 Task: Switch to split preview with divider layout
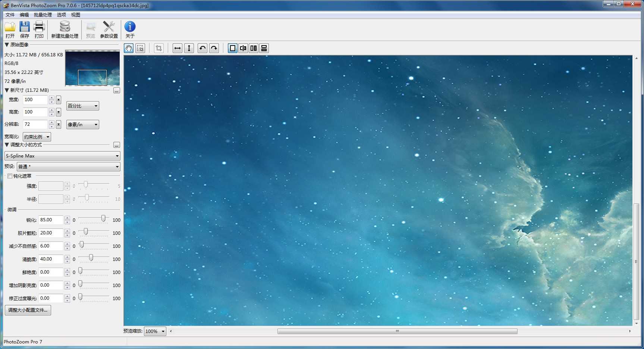[x=243, y=48]
